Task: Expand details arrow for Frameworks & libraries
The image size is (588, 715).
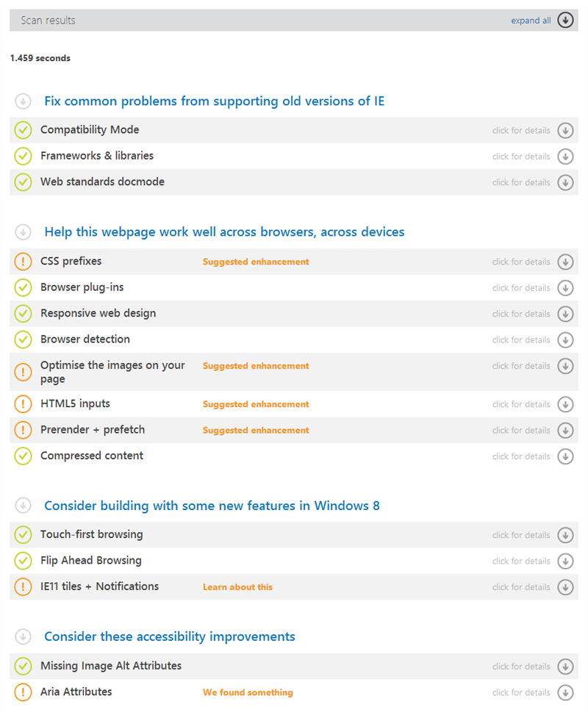Action: (x=565, y=157)
